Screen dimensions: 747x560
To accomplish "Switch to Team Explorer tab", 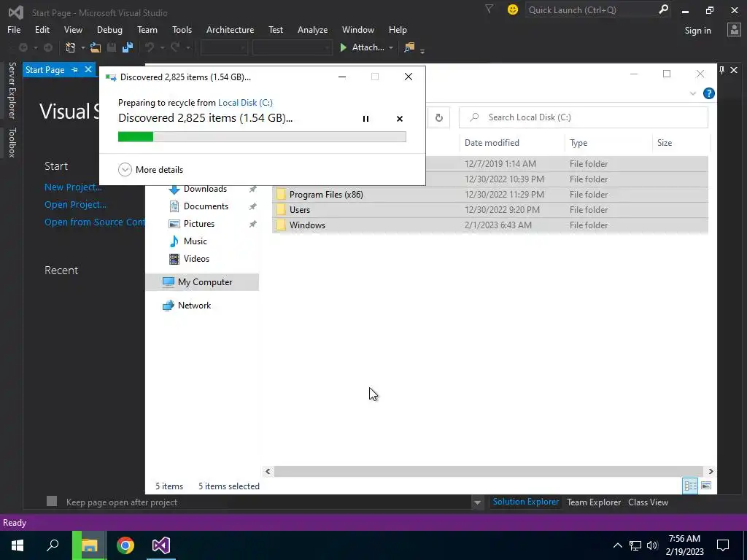I will (x=594, y=502).
